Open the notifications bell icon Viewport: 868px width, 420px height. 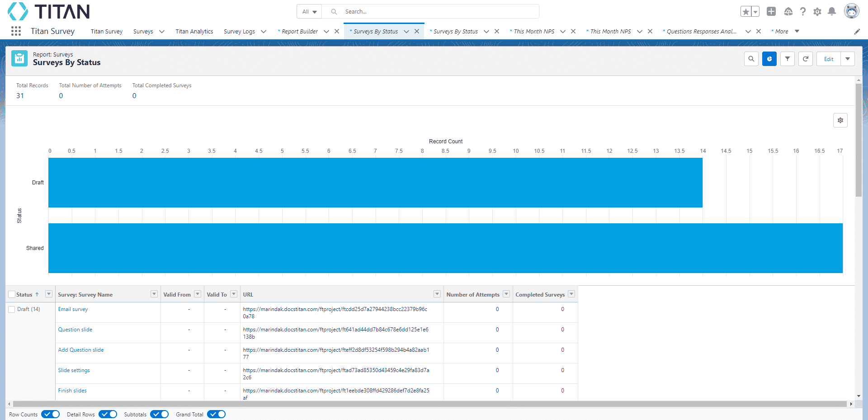pyautogui.click(x=831, y=12)
